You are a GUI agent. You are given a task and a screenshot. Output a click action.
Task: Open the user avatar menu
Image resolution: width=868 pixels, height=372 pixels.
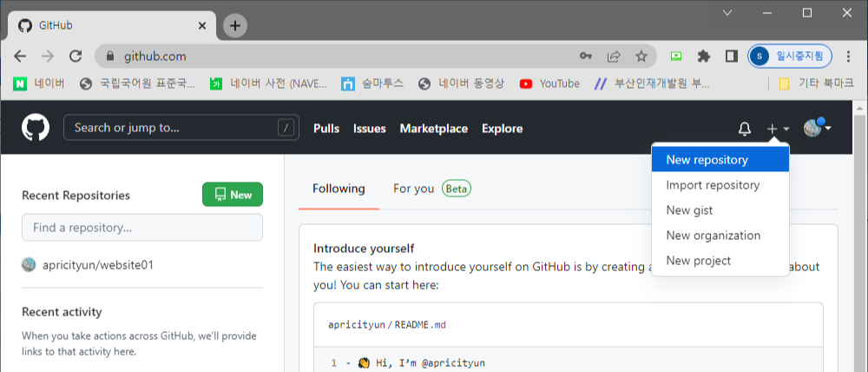[817, 128]
